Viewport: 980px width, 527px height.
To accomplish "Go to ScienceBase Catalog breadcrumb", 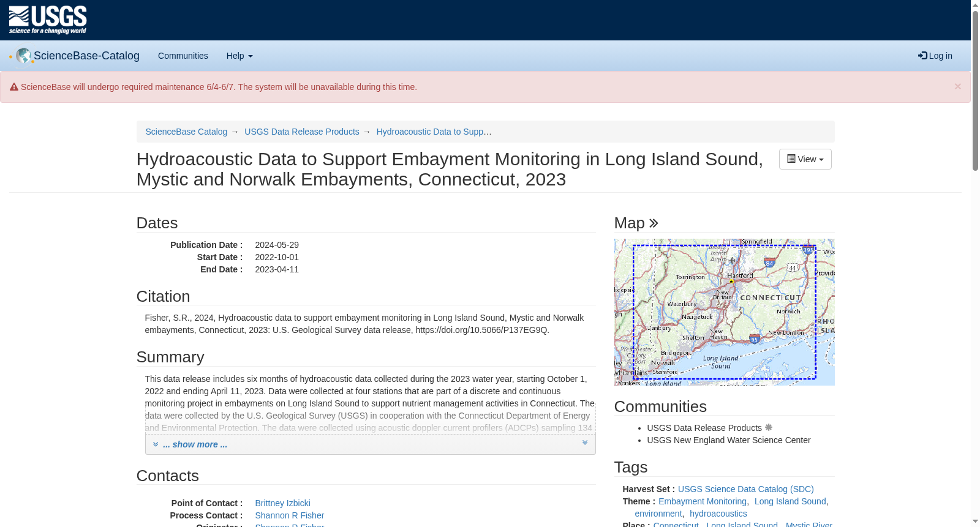I will 186,132.
